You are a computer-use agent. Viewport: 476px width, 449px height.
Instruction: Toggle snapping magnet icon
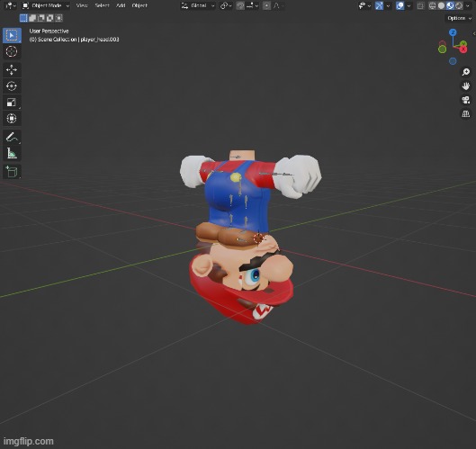pyautogui.click(x=240, y=5)
